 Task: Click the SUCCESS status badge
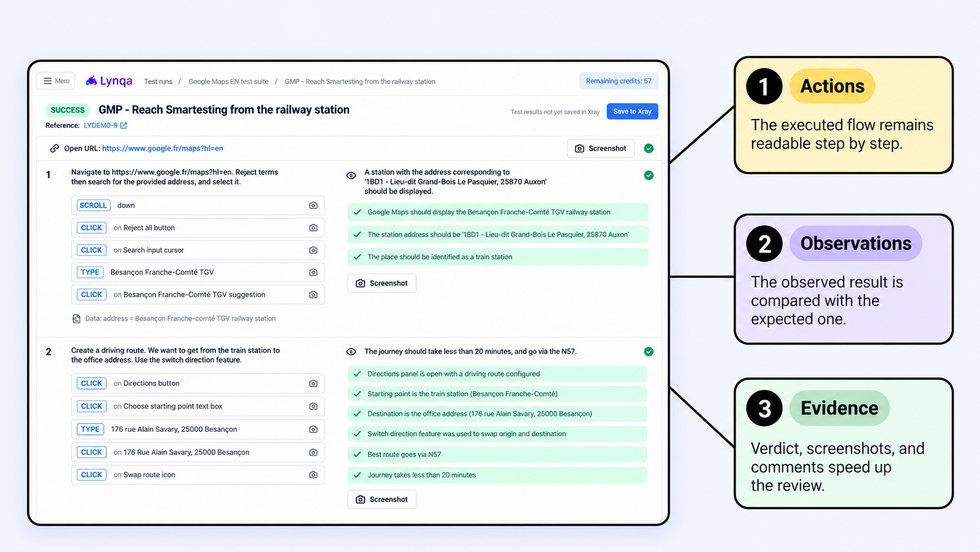pyautogui.click(x=67, y=110)
